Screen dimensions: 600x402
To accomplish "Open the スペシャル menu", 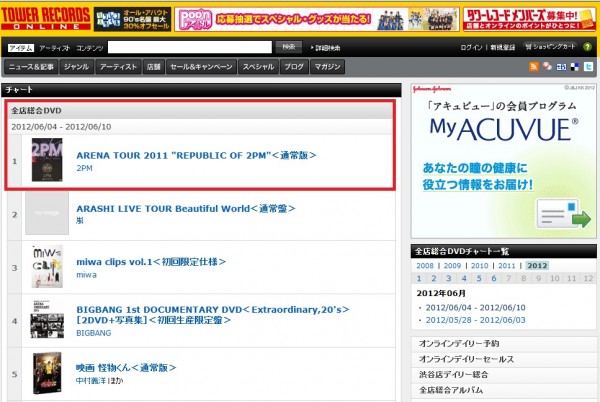I will 258,67.
